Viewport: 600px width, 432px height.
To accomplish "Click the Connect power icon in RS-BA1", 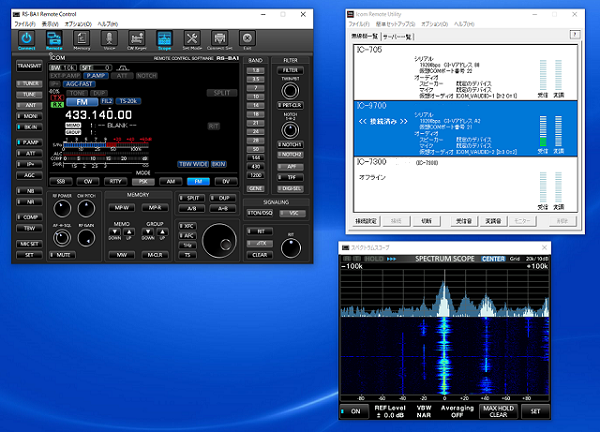I will pos(26,39).
